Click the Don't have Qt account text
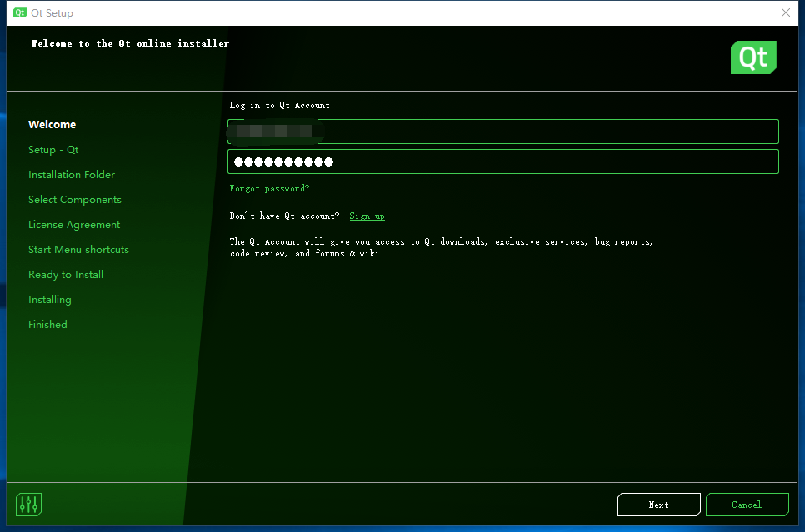This screenshot has height=532, width=805. (x=284, y=216)
